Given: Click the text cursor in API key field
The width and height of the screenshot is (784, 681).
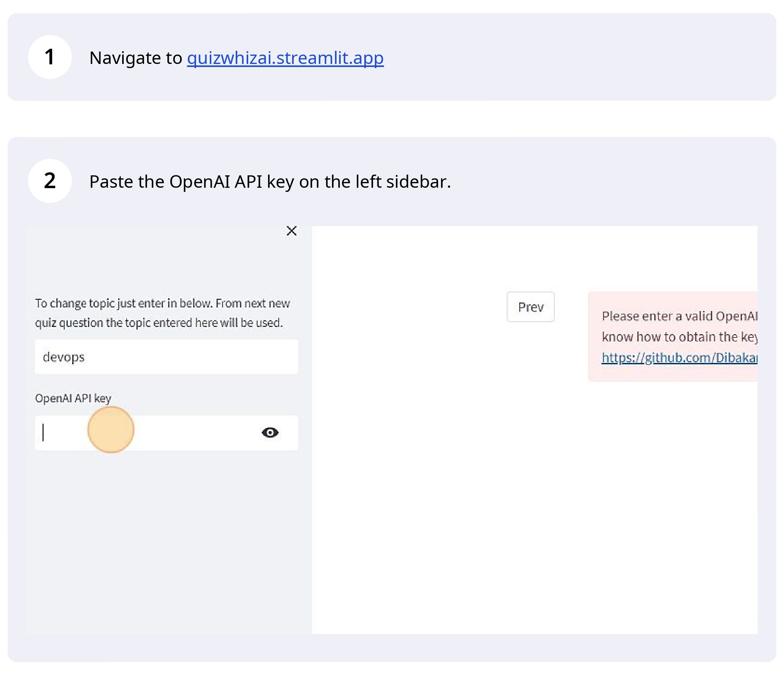Looking at the screenshot, I should pos(43,432).
